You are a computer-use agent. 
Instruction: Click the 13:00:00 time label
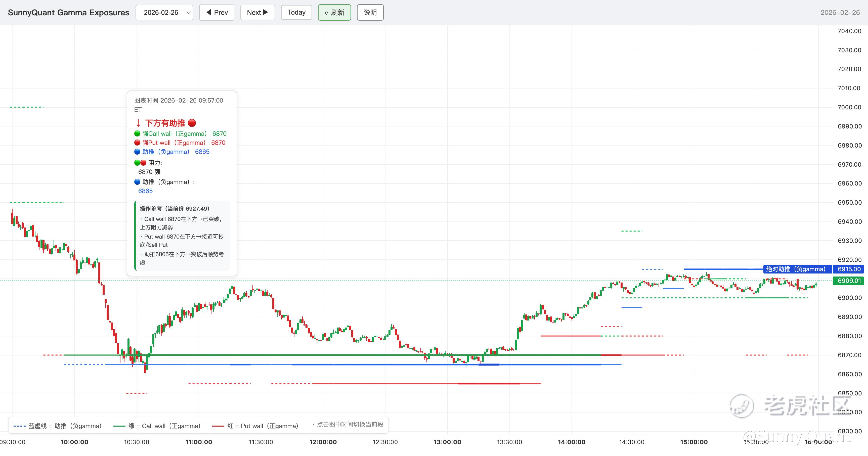[447, 442]
